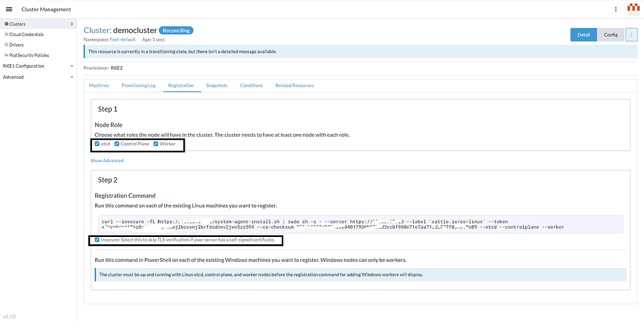
Task: Click the Provisioner RKE2 text
Action: [x=103, y=68]
